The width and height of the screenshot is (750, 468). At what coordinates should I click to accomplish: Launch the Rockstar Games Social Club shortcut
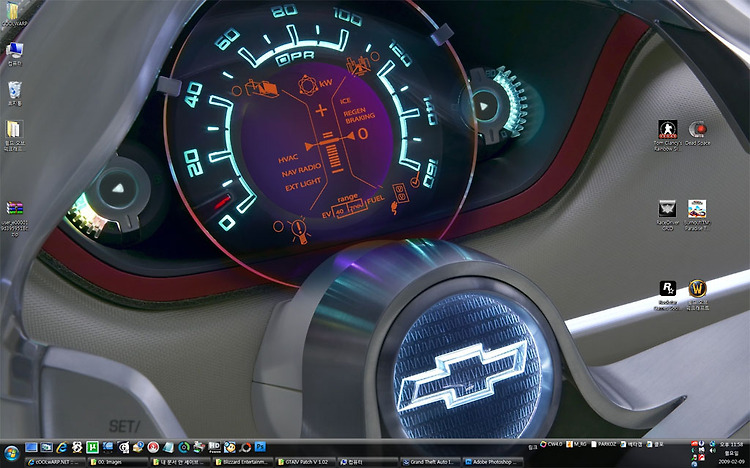[x=668, y=295]
